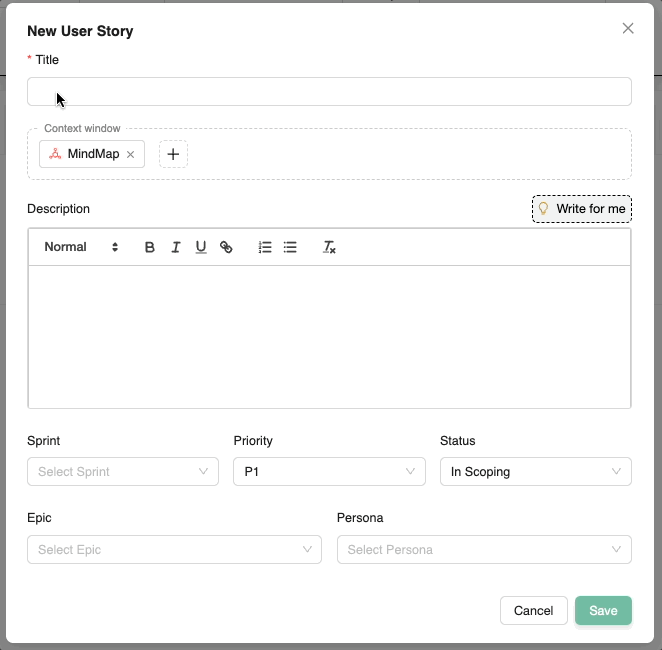
Task: Add a new context window item
Action: (173, 154)
